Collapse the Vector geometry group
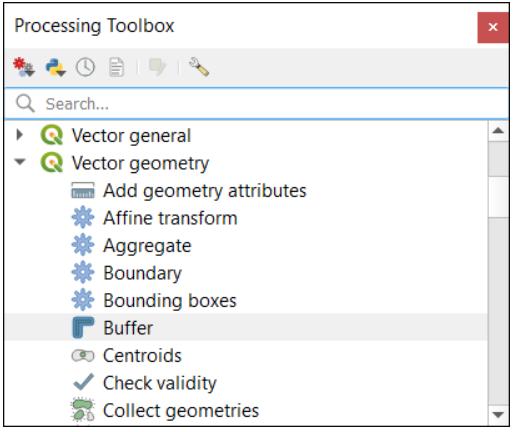Screen dimensions: 513x432 [20, 162]
